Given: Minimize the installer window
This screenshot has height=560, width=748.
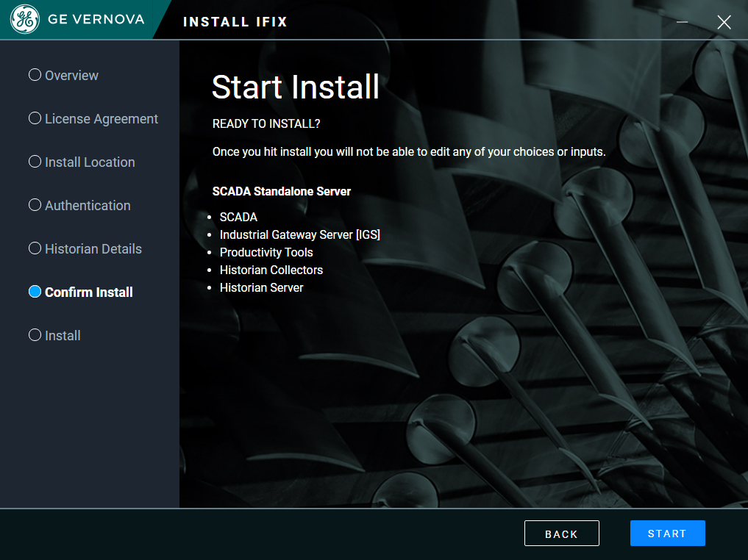Looking at the screenshot, I should tap(682, 22).
